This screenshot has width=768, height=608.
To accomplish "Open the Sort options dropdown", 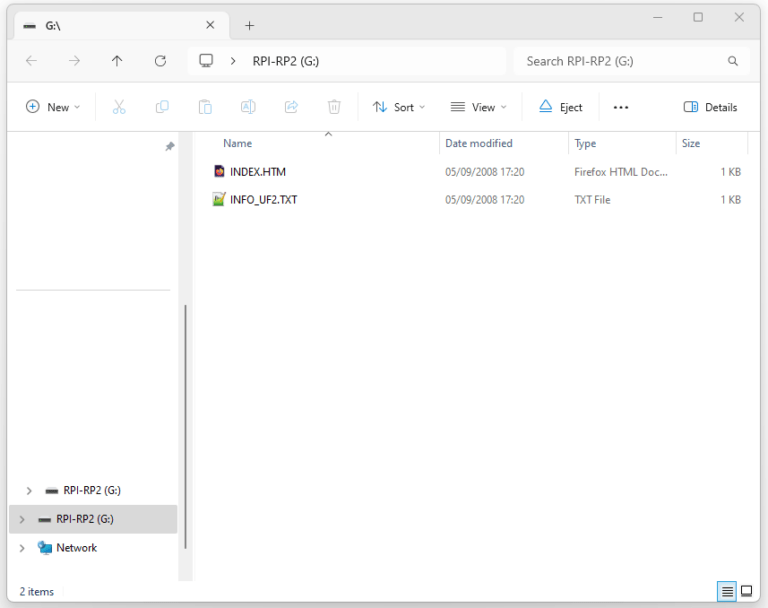I will pos(399,107).
